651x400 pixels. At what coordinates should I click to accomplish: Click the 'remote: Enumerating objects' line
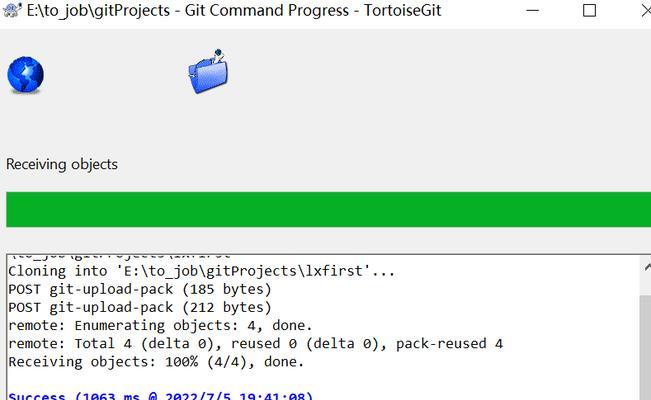[160, 326]
